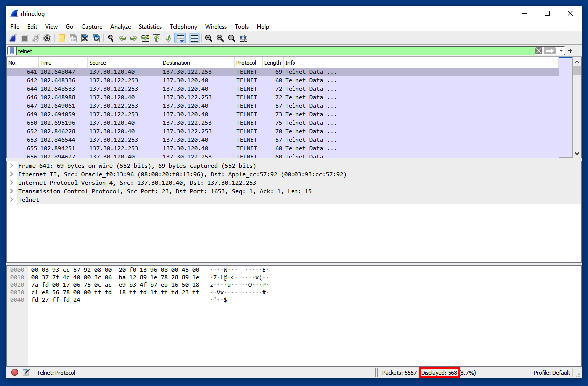Clear the telnet display filter
Screen dimensions: 588x386
pos(538,51)
